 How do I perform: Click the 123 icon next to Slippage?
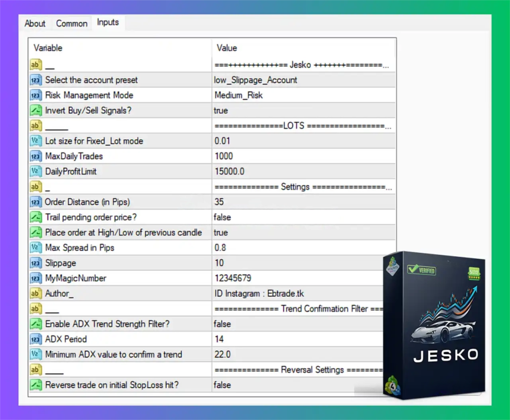pos(35,263)
